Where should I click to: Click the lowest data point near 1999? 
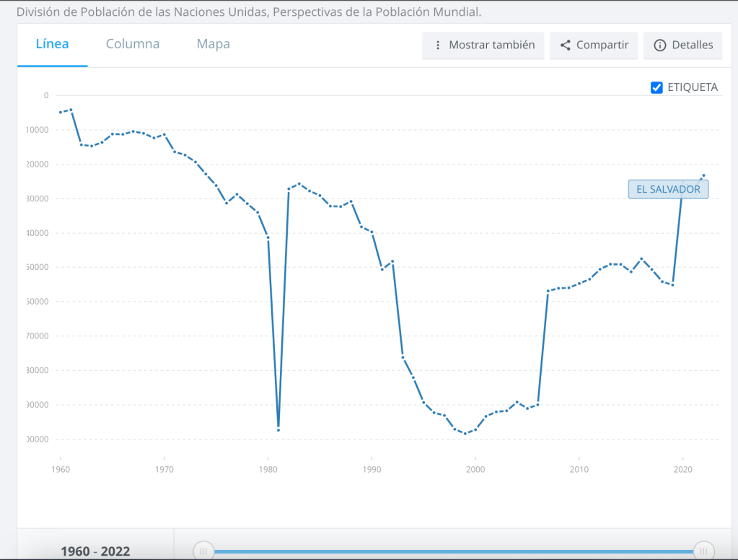(465, 434)
